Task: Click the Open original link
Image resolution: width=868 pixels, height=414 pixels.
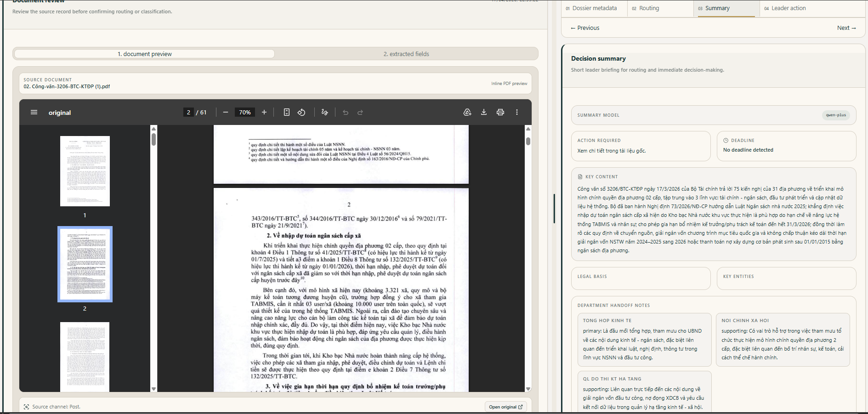Action: (505, 407)
